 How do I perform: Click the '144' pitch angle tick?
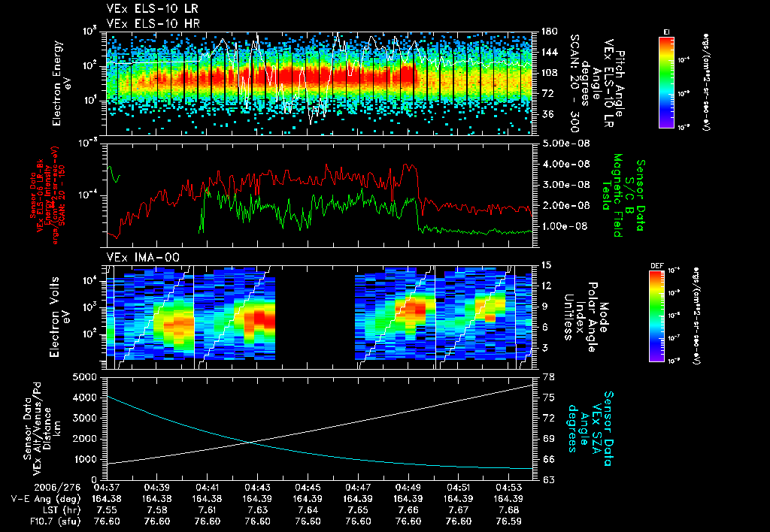tap(549, 52)
